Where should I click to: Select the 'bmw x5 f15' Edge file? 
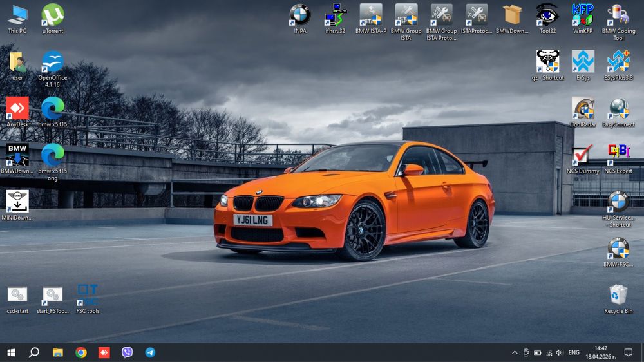(x=53, y=112)
